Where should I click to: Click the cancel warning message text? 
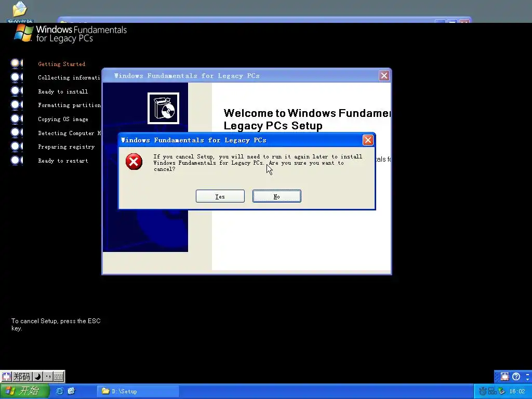(x=258, y=163)
